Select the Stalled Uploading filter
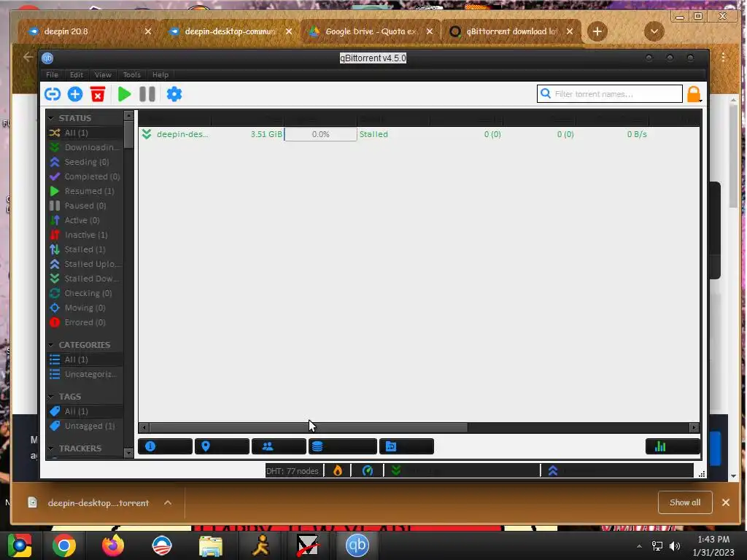The image size is (747, 560). 85,264
